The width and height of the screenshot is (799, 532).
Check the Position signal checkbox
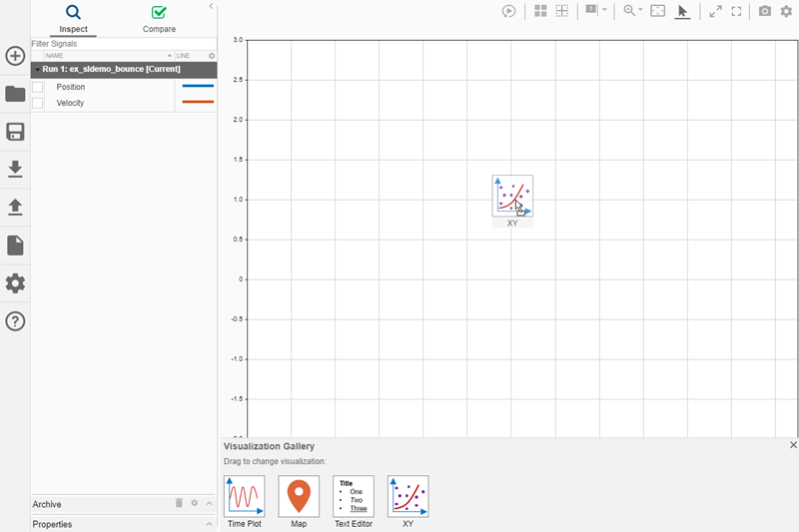click(37, 87)
